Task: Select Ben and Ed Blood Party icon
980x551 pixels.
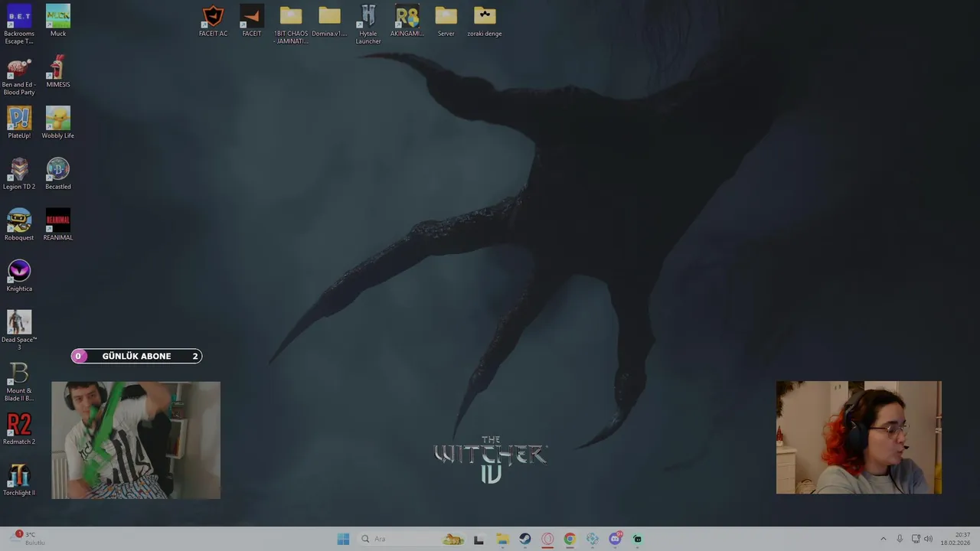Action: (19, 76)
